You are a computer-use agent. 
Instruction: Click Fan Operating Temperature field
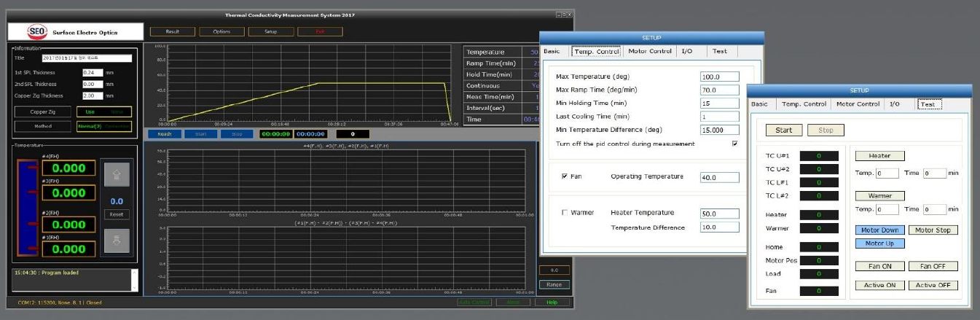[719, 177]
